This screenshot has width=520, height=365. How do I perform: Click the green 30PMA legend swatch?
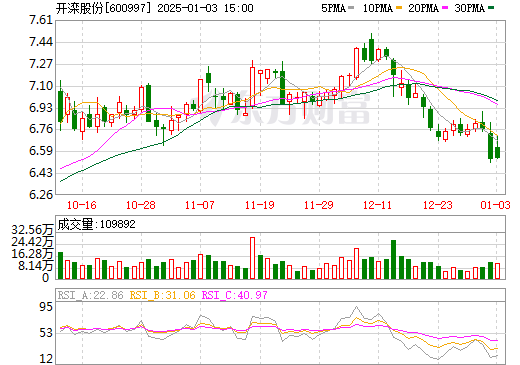pyautogui.click(x=491, y=8)
